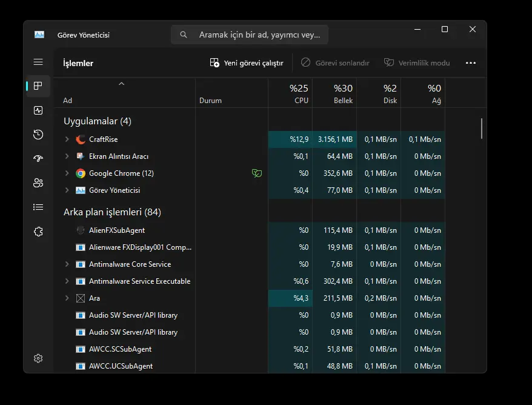The width and height of the screenshot is (532, 405).
Task: Click AlienFXSubAgent memory 115,4 MB
Action: click(x=337, y=230)
